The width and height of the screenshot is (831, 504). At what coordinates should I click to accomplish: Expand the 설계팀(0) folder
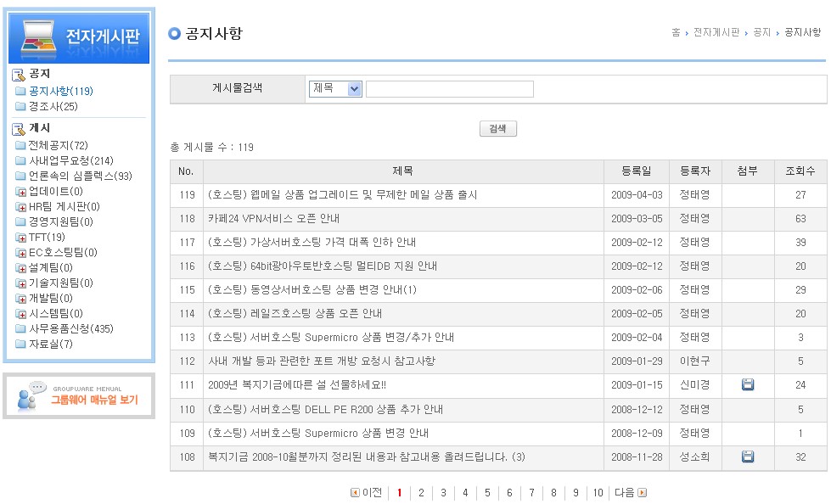click(20, 268)
